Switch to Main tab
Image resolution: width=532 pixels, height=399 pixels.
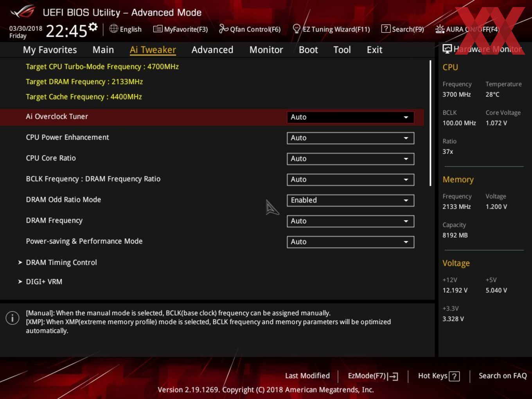point(103,50)
